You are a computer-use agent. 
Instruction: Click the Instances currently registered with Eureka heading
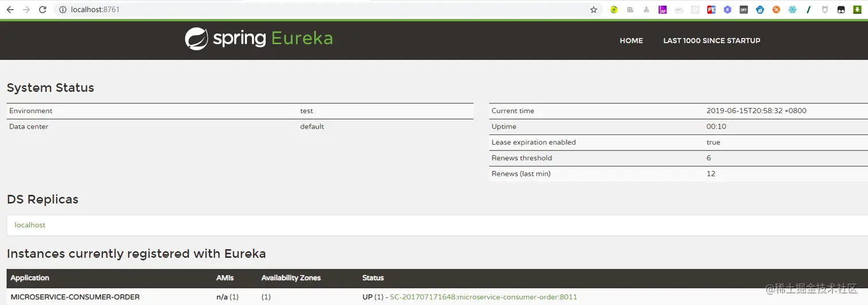point(137,253)
